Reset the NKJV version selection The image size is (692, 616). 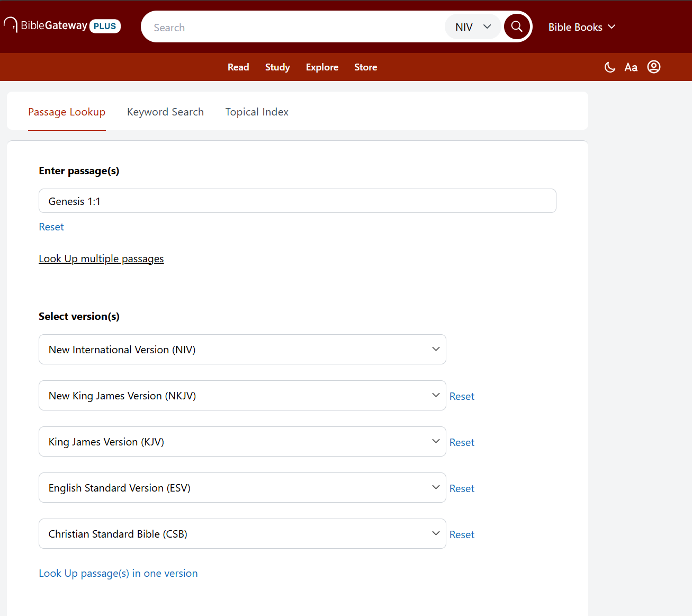tap(462, 396)
